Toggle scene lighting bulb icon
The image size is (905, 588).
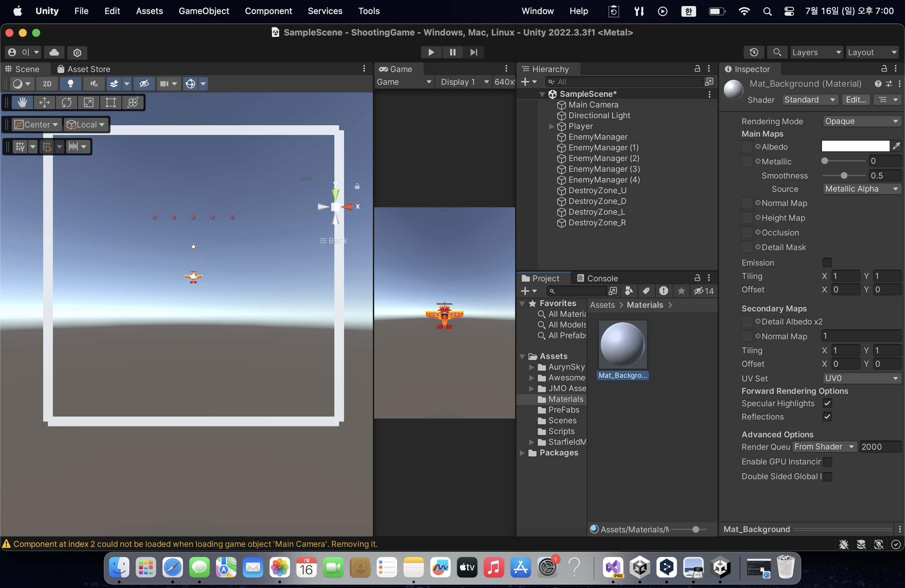[70, 84]
